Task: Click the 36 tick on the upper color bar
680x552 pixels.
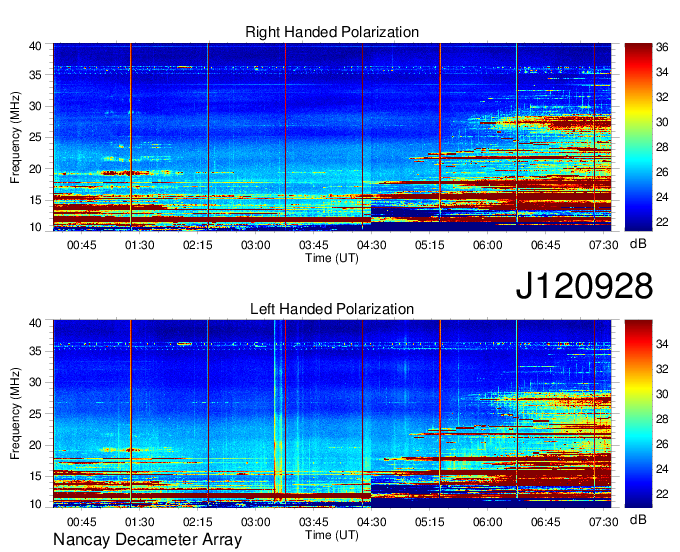Action: 662,47
